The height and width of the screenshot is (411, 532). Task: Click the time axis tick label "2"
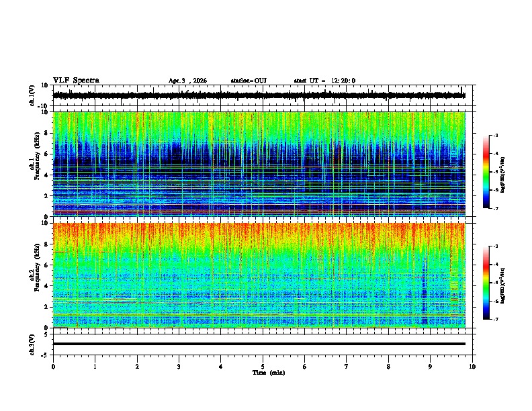coord(137,367)
